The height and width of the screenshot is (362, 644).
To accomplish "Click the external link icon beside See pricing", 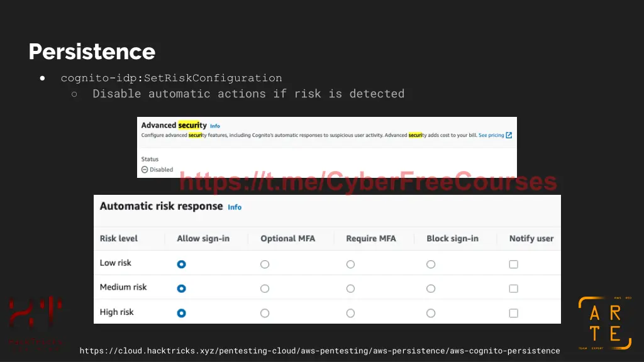I will click(509, 135).
